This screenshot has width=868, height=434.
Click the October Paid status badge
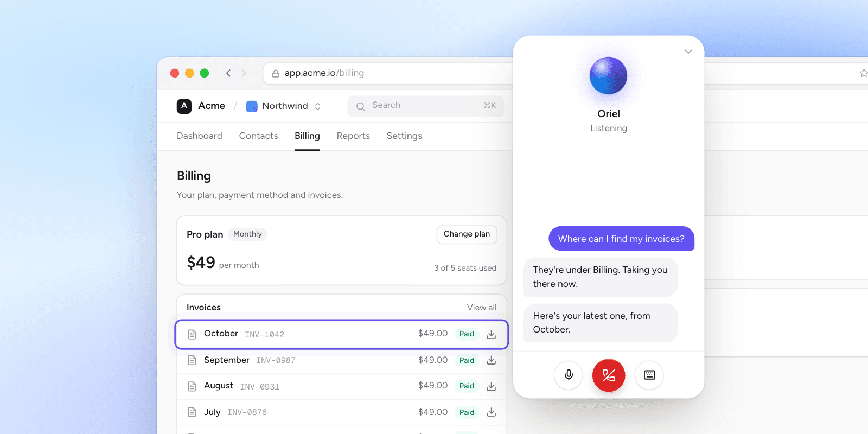(x=467, y=334)
